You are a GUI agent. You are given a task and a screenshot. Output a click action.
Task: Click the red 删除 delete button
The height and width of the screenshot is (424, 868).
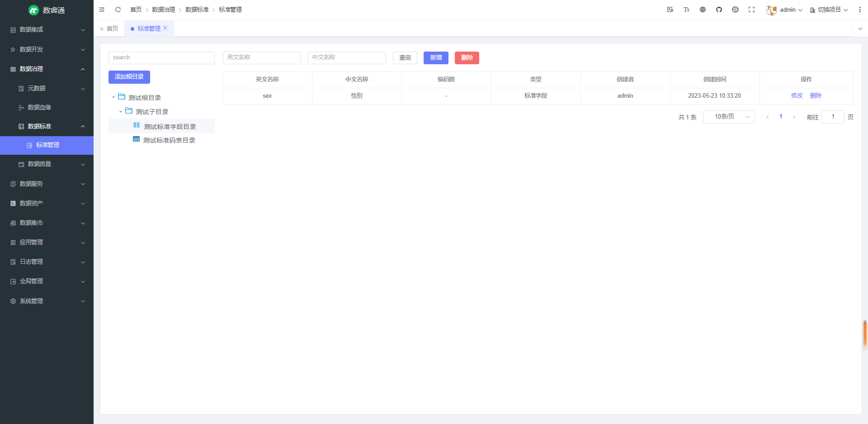pos(467,58)
